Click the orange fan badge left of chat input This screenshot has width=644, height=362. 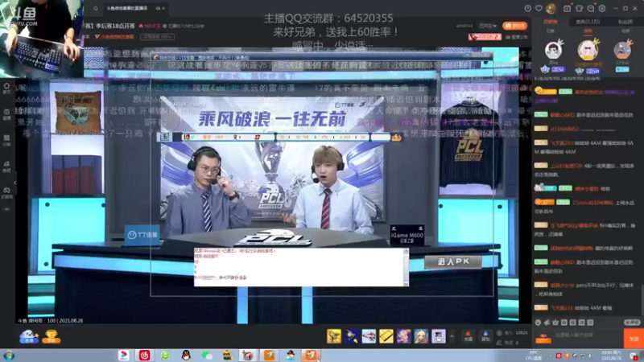click(x=543, y=339)
